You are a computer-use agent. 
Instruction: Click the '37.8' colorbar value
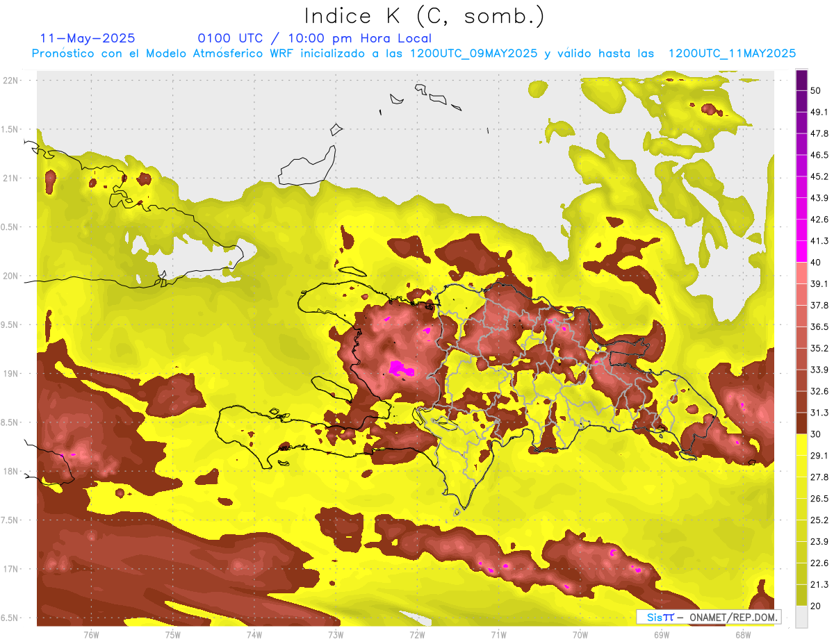click(x=819, y=305)
